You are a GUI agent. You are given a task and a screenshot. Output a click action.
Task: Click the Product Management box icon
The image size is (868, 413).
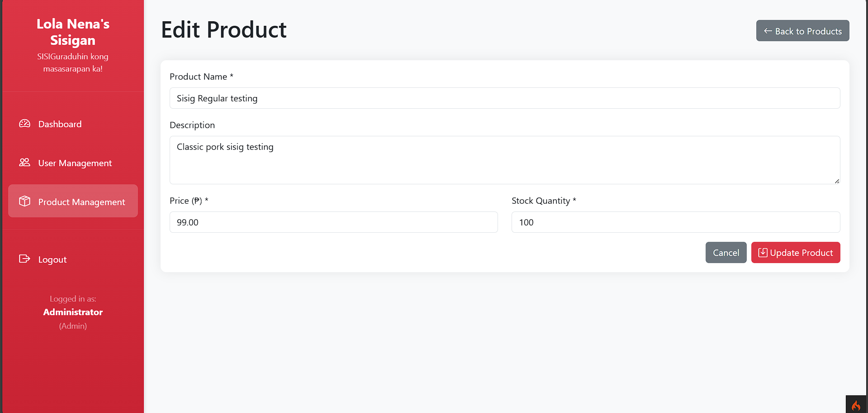click(25, 201)
